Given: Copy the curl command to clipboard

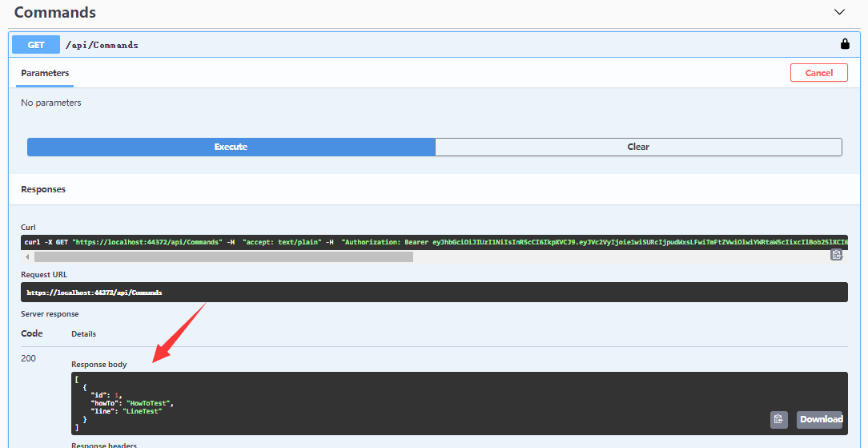Looking at the screenshot, I should click(836, 255).
